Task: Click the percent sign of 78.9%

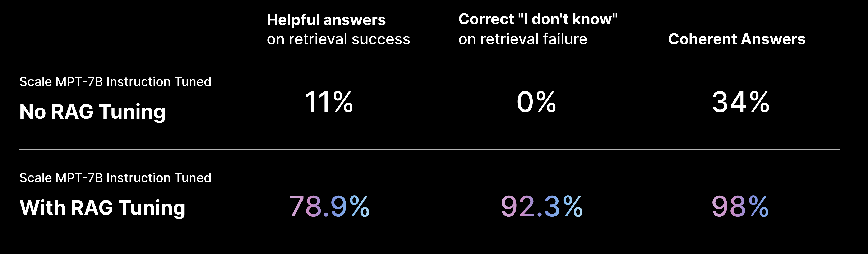Action: pyautogui.click(x=359, y=206)
